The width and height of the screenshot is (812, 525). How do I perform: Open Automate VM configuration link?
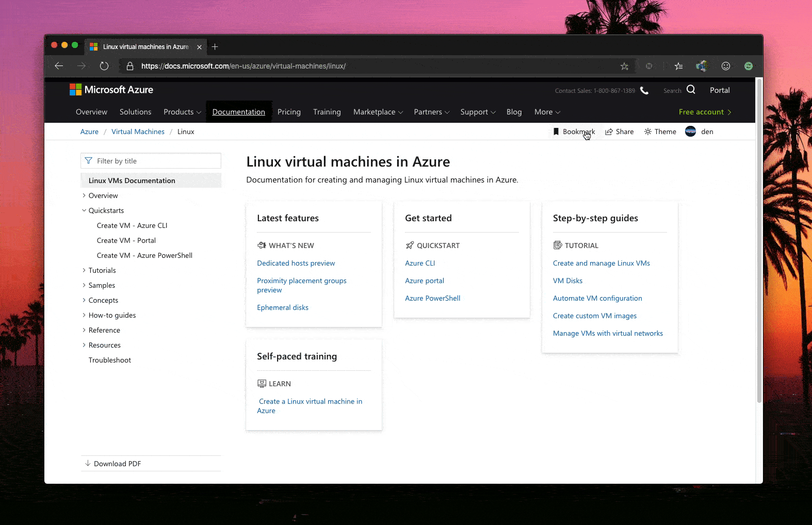[597, 298]
